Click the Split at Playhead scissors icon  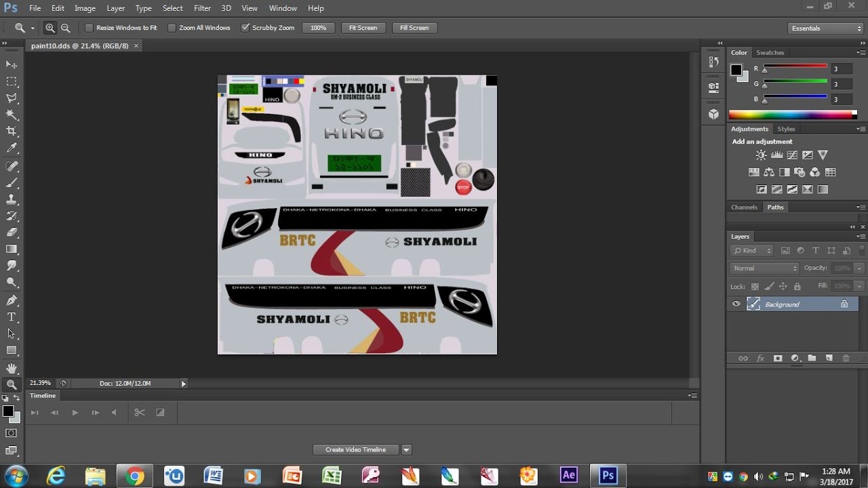[140, 412]
